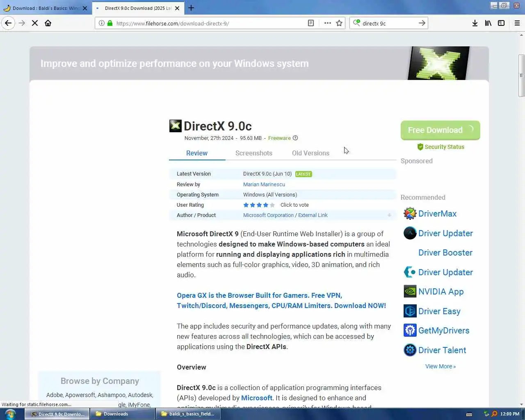Expand the Author / Product row plus
Screen dimensions: 525x420
tap(389, 215)
